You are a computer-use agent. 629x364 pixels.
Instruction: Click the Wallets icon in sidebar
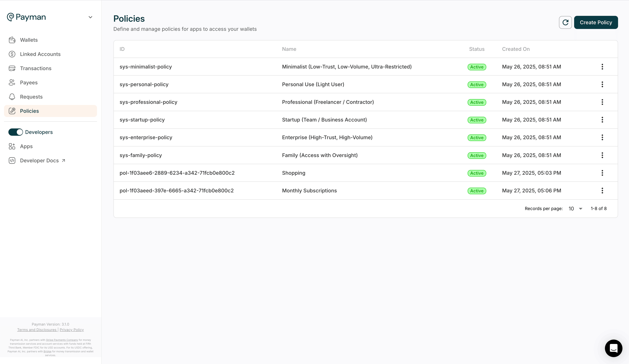click(12, 40)
